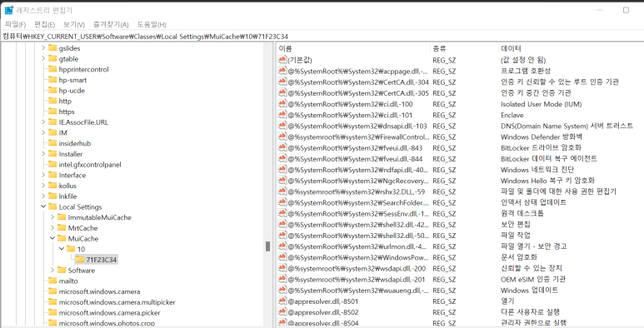The height and width of the screenshot is (328, 644).
Task: Select the 'Windows 업데이트' data cell
Action: click(x=529, y=291)
